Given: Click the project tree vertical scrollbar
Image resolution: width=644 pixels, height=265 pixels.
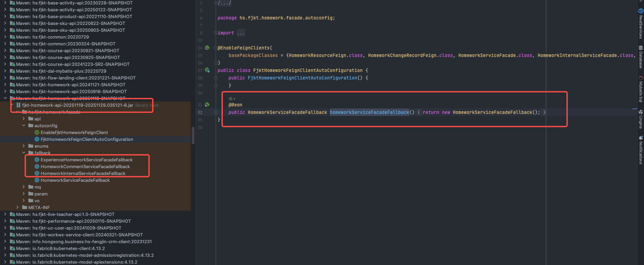Looking at the screenshot, I should [193, 136].
